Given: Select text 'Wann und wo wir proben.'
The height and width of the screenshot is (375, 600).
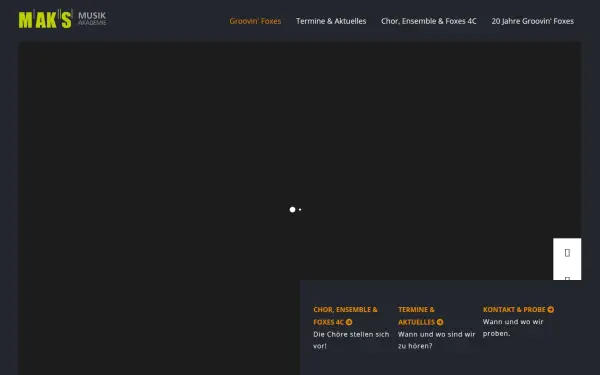Looking at the screenshot, I should point(513,328).
